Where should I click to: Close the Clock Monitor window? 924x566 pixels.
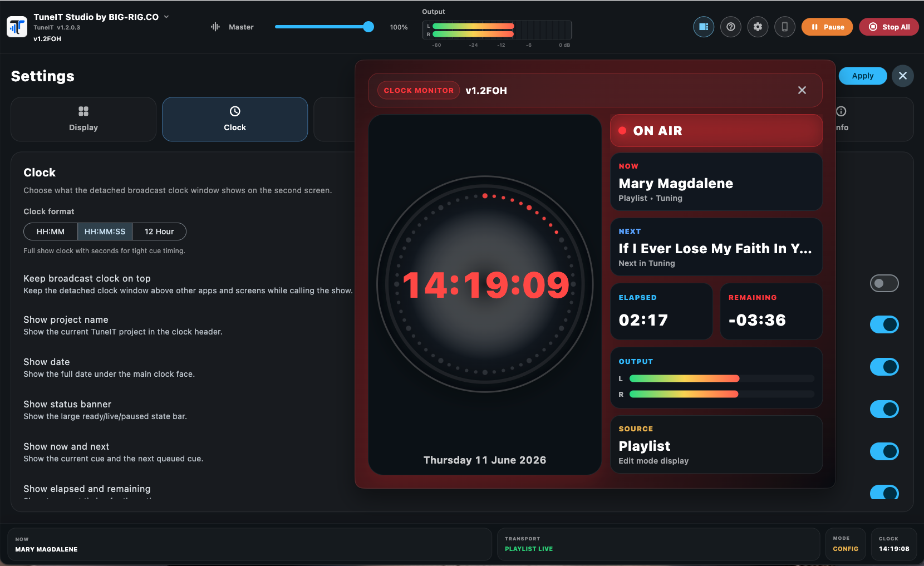tap(802, 90)
